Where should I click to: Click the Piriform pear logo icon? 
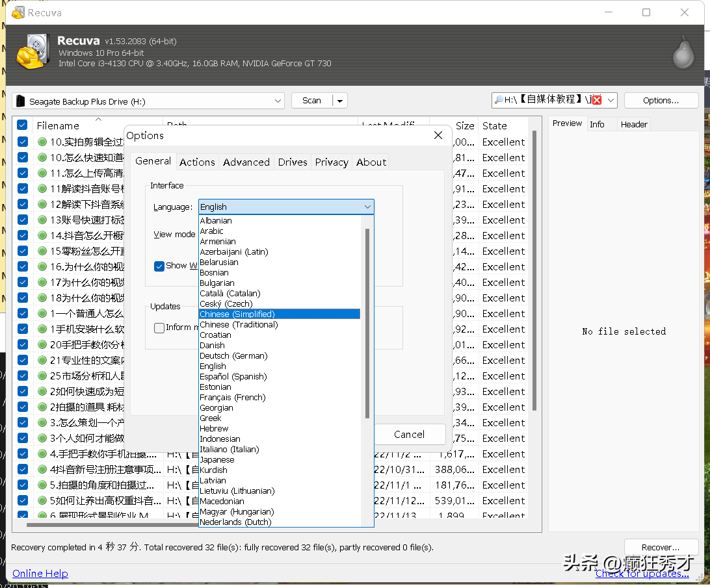683,53
